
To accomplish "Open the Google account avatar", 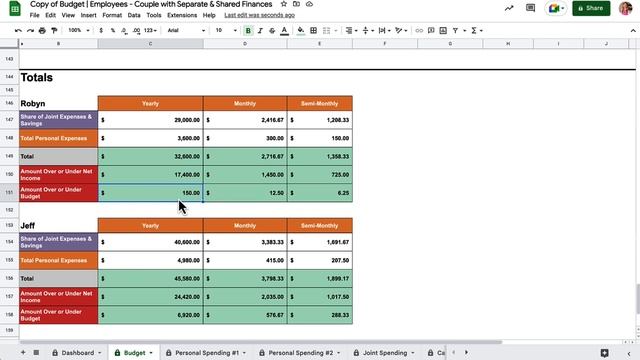I will 625,8.
